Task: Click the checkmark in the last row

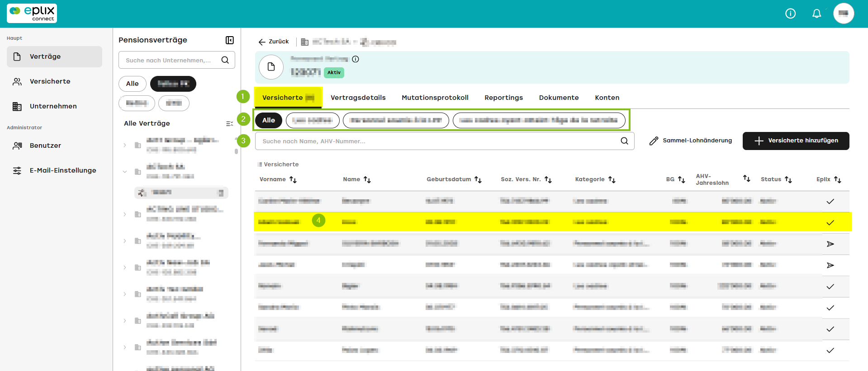Action: tap(830, 350)
